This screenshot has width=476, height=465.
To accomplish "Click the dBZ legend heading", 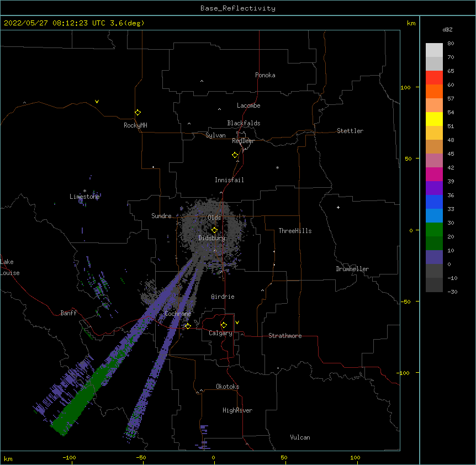I will pyautogui.click(x=447, y=29).
